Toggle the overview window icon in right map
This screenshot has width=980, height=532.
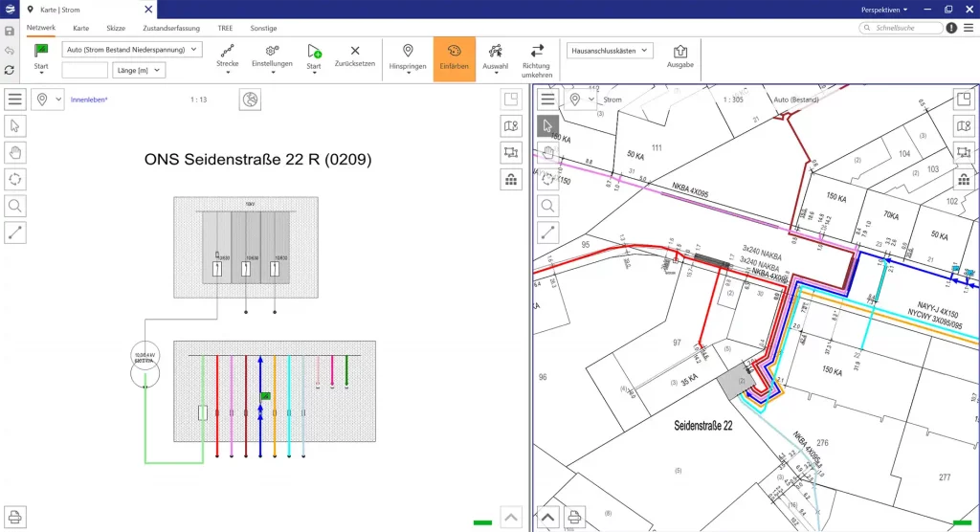pyautogui.click(x=964, y=100)
